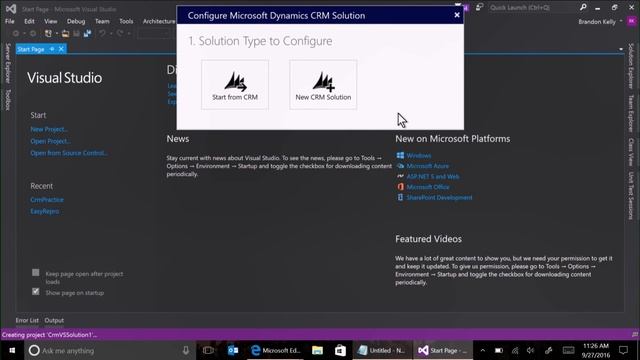
Task: Click in the Quick Launch search box
Action: 533,7
